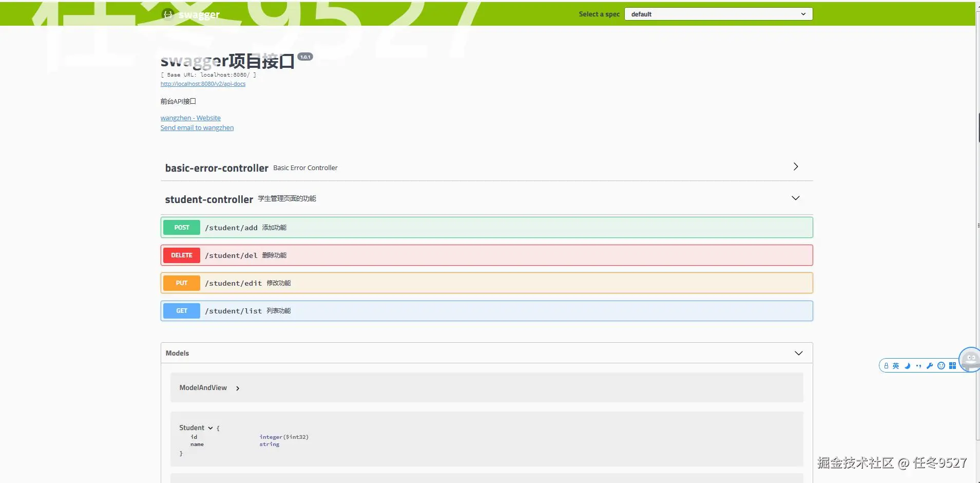Collapse the Student model chevron
Screen dimensions: 980x483
click(x=210, y=428)
